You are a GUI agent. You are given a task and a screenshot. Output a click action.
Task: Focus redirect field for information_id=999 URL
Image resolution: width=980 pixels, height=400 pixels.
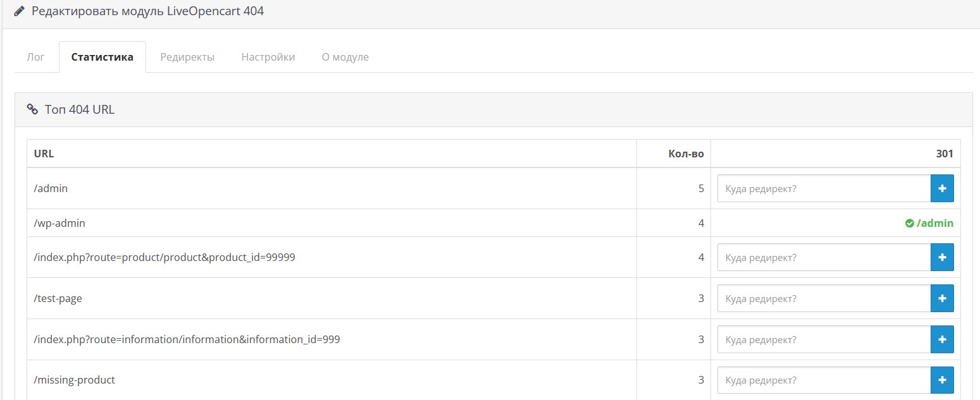pos(824,339)
